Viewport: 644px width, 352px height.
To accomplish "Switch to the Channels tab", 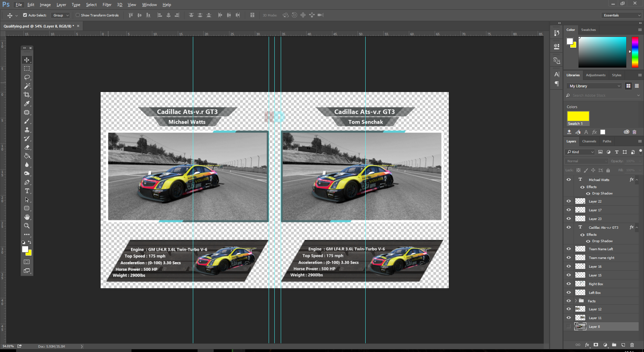I will [589, 141].
